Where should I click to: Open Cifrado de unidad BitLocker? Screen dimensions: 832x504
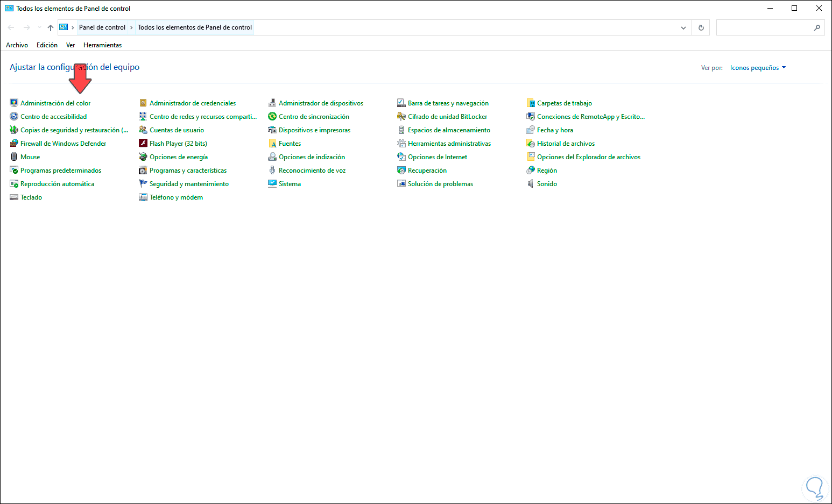click(447, 116)
